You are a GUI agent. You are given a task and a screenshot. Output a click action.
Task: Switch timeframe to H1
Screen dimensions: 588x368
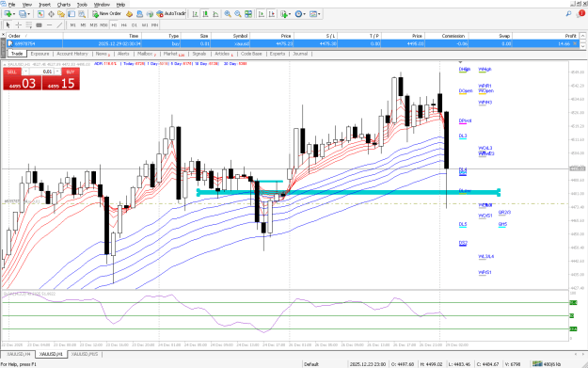coord(114,25)
